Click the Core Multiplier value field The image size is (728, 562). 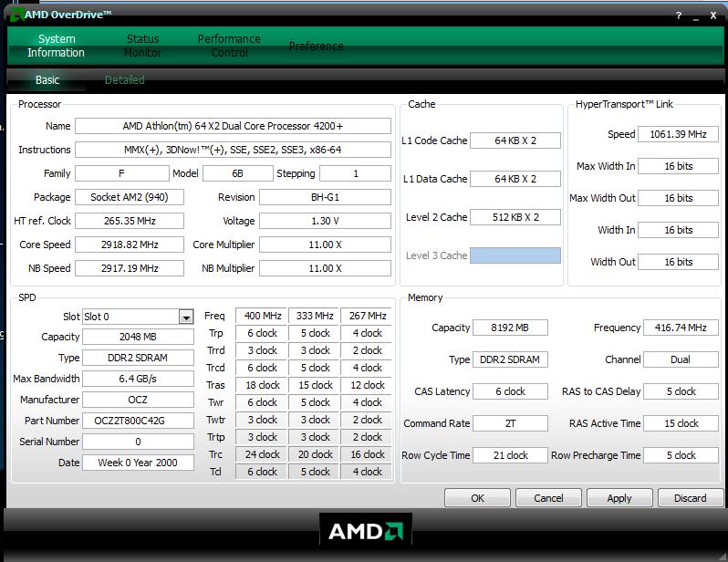325,245
